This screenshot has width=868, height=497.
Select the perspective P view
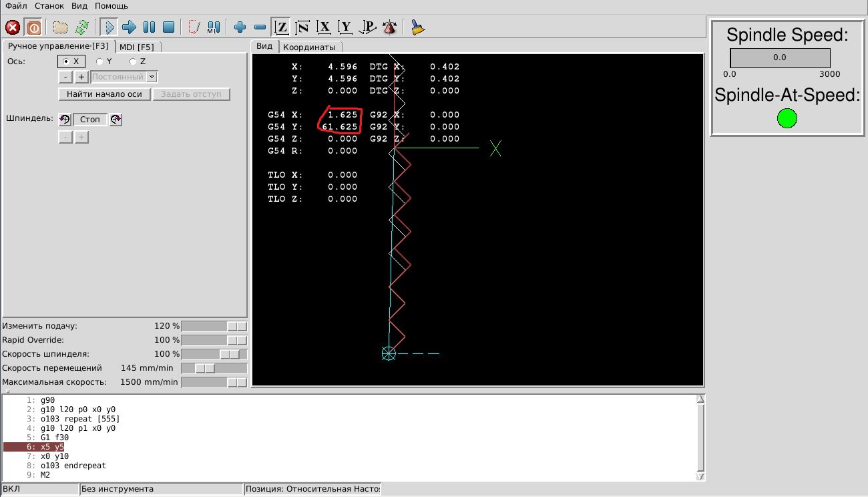tap(367, 27)
